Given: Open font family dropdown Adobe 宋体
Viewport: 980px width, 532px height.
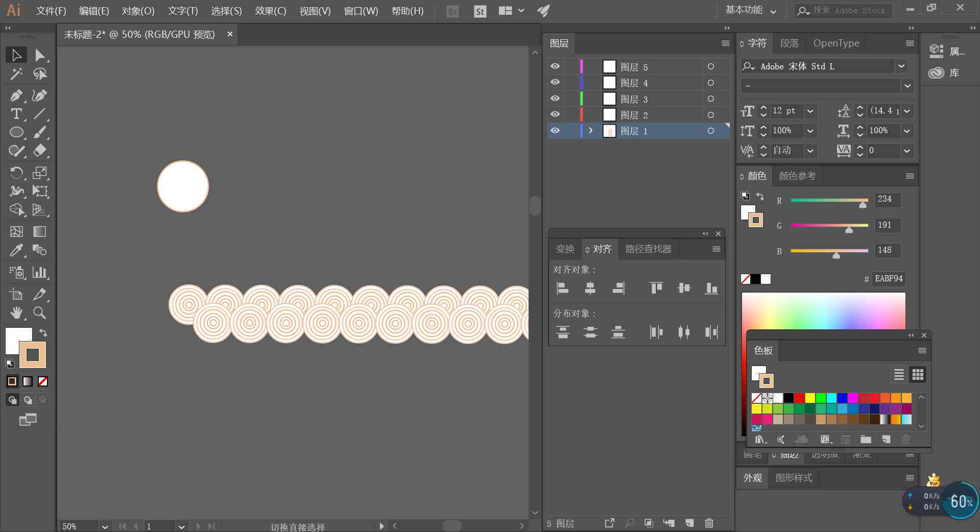Looking at the screenshot, I should coord(901,66).
